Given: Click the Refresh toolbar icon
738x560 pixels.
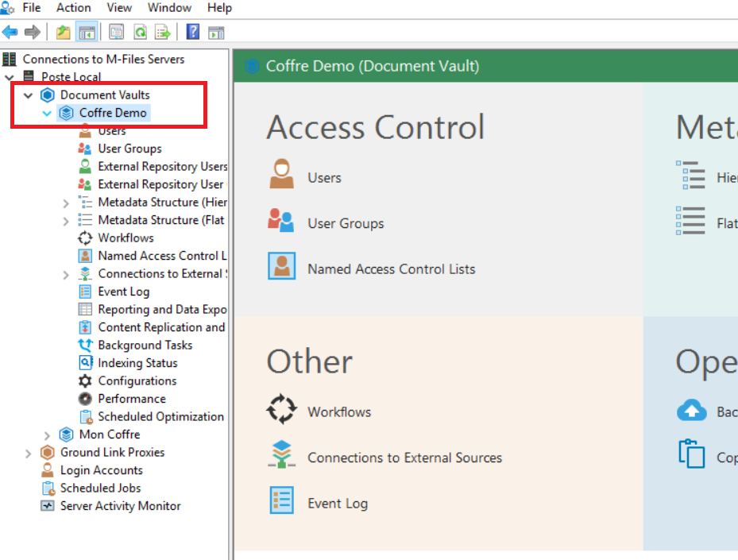Looking at the screenshot, I should 140,33.
